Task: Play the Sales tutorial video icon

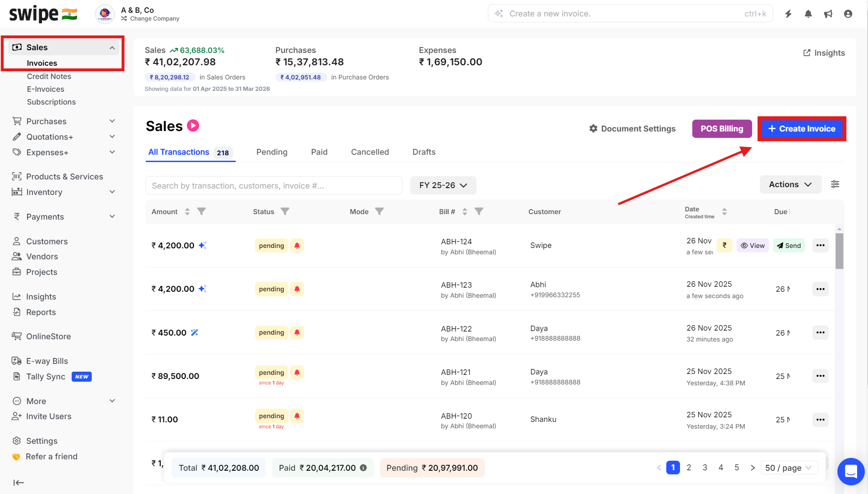Action: tap(193, 126)
